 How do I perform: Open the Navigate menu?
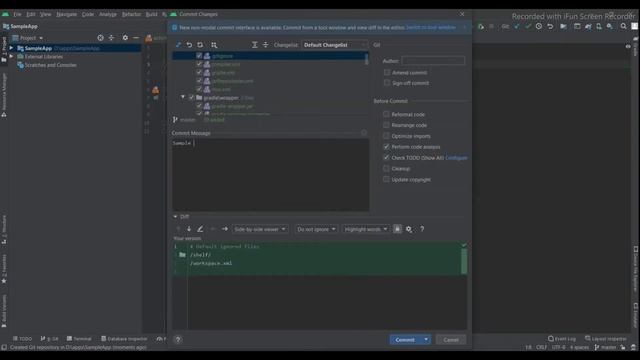click(x=67, y=14)
